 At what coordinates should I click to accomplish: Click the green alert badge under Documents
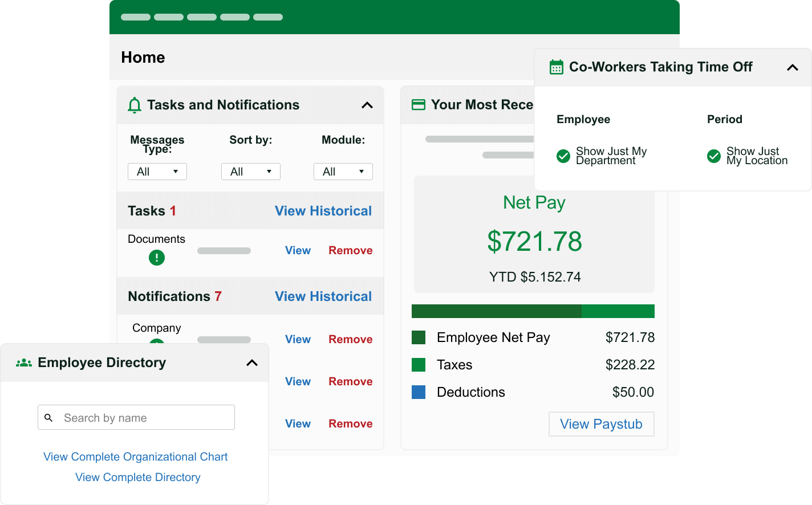[156, 258]
